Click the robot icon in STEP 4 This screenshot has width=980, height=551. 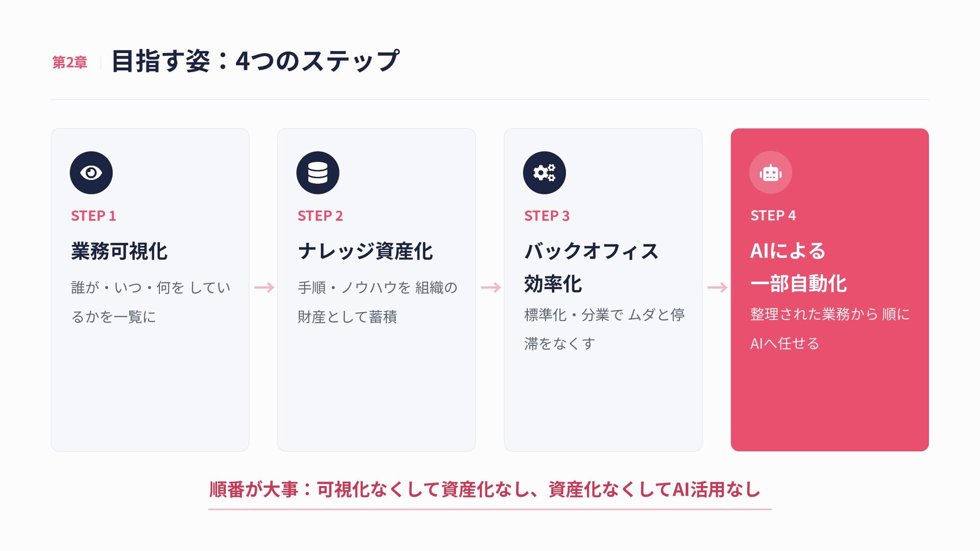(771, 172)
